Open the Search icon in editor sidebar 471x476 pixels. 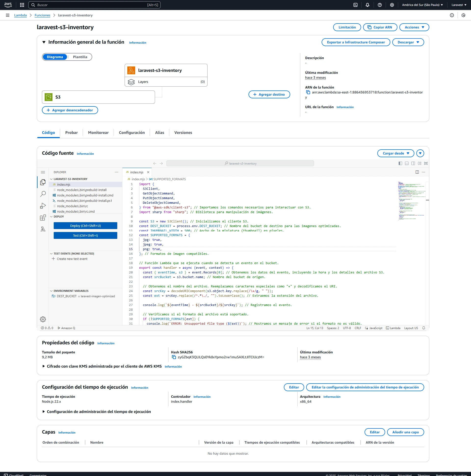point(43,194)
